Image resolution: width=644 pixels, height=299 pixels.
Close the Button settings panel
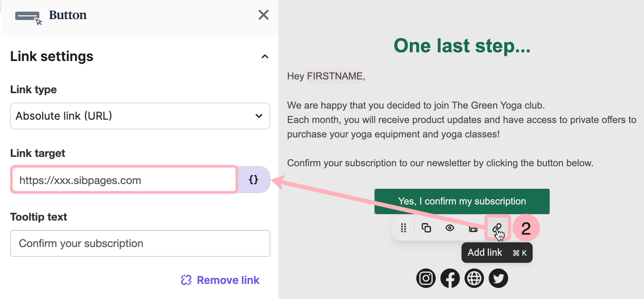(x=264, y=15)
